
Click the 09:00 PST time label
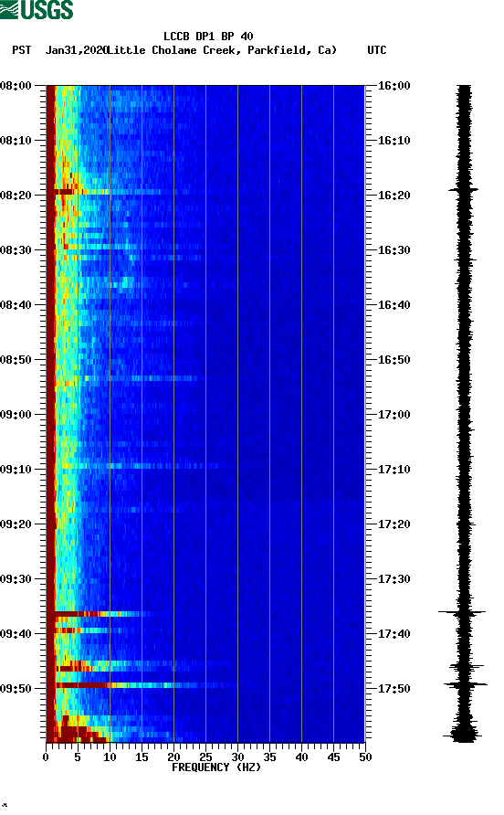[x=16, y=415]
